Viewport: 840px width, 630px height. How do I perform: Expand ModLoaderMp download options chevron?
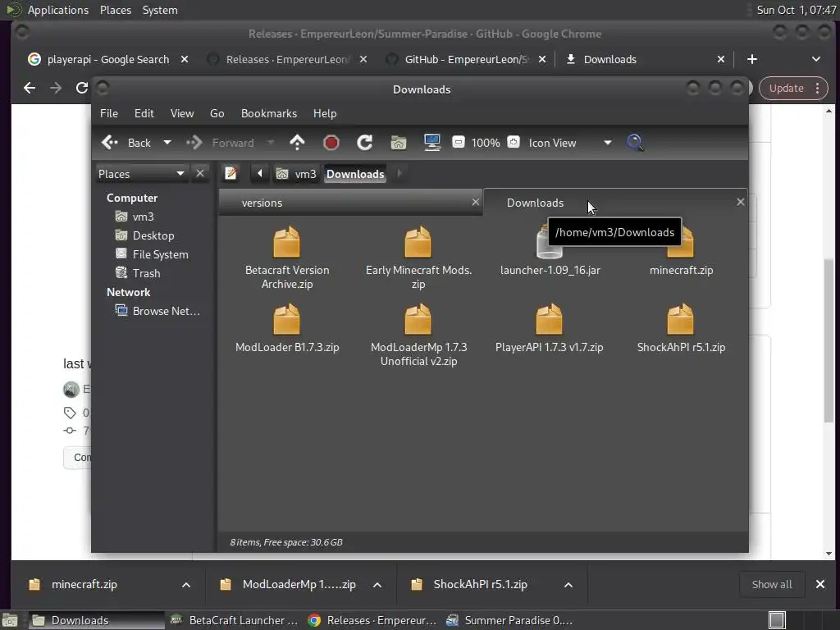pos(377,585)
